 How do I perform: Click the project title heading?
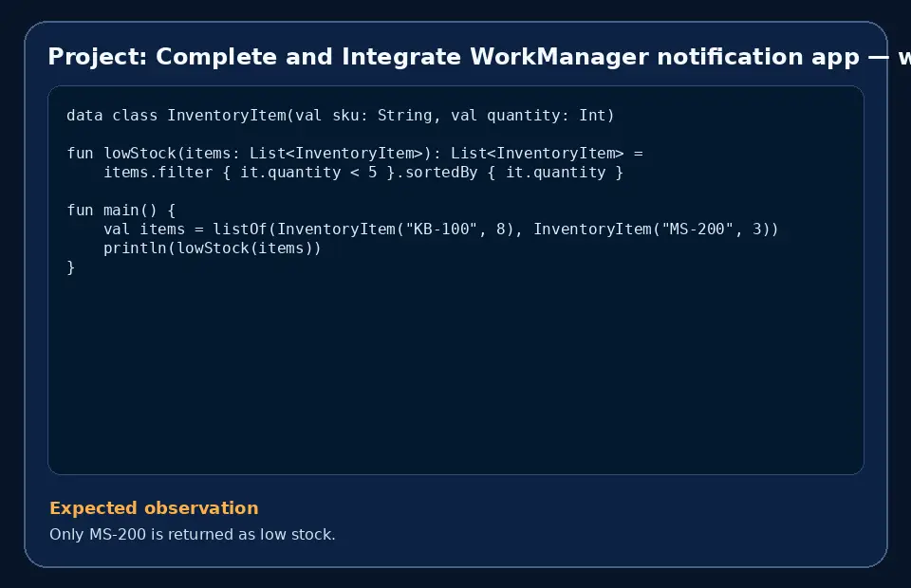[478, 57]
